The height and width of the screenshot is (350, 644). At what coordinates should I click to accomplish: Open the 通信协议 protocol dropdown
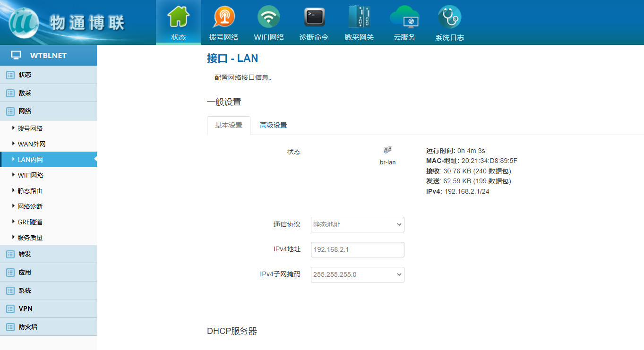click(357, 224)
